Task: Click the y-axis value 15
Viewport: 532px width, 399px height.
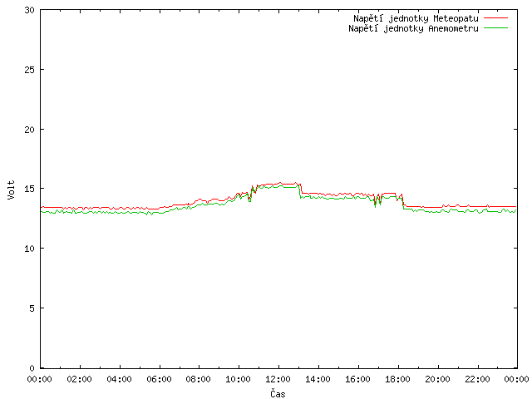Action: pos(30,189)
